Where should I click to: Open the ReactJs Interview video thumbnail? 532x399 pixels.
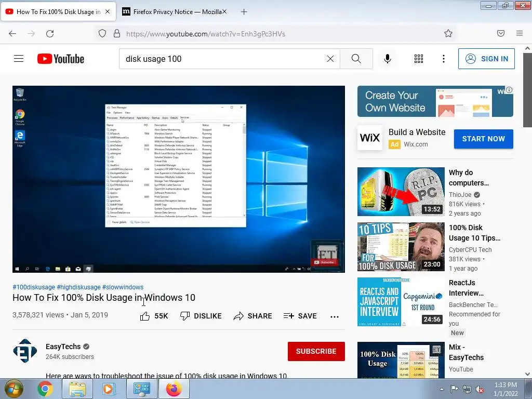(x=401, y=302)
